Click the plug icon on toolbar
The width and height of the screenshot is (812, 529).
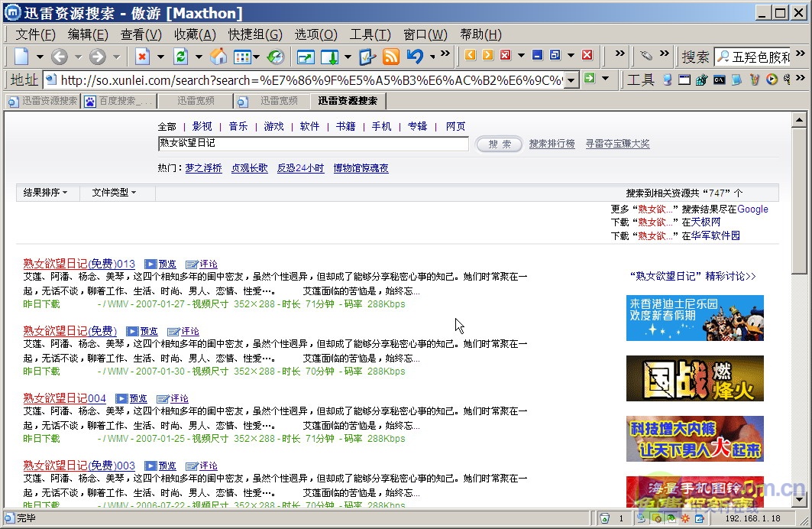(645, 55)
